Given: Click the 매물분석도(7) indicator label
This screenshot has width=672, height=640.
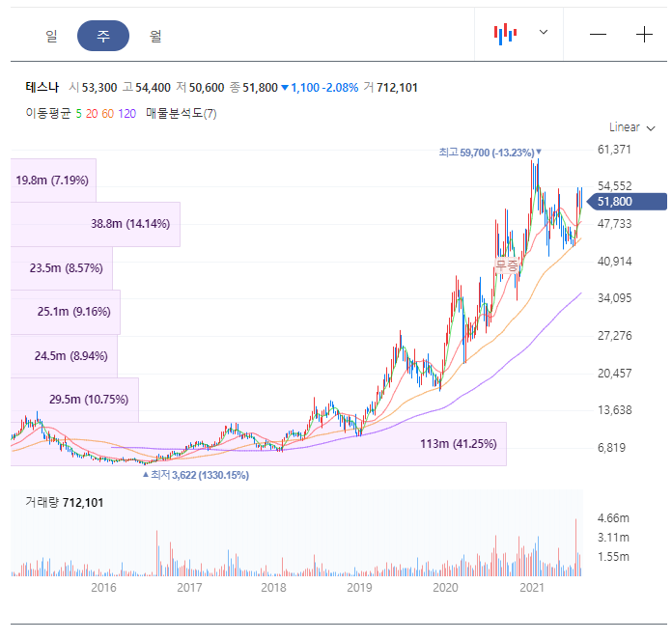Looking at the screenshot, I should [x=182, y=114].
